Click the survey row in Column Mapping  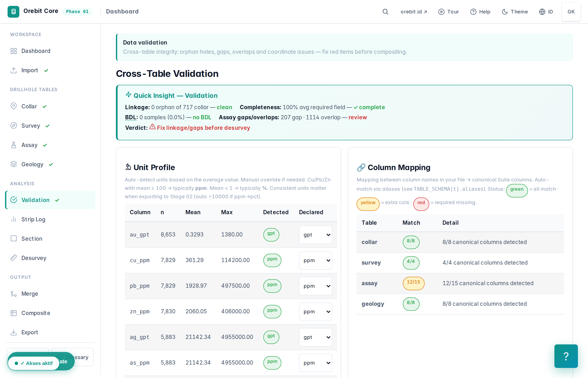(x=460, y=263)
